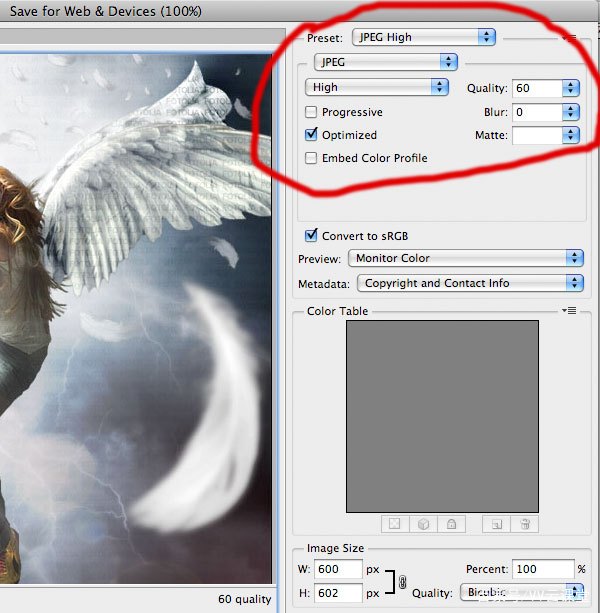Open the Blur value arrow control
The image size is (600, 613).
click(571, 113)
